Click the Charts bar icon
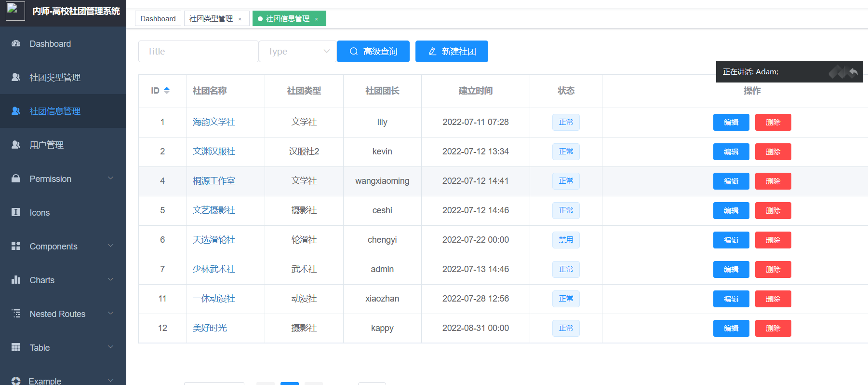This screenshot has height=385, width=868. pyautogui.click(x=16, y=280)
